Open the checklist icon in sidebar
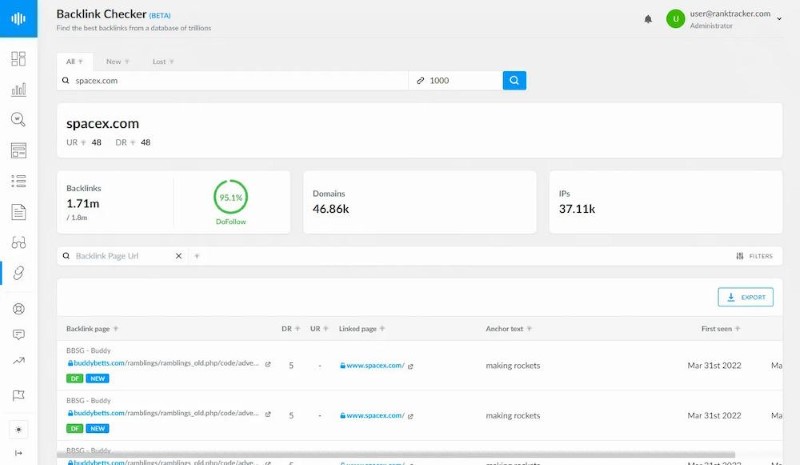 click(18, 181)
